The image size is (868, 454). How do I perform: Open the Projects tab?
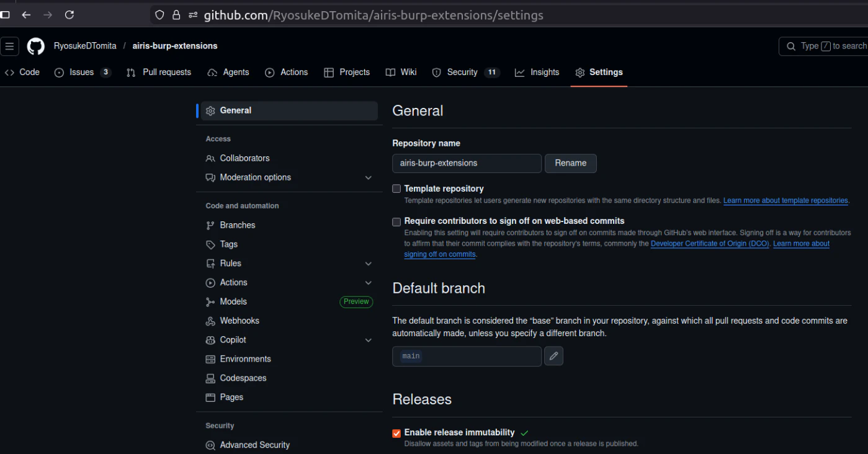click(347, 73)
